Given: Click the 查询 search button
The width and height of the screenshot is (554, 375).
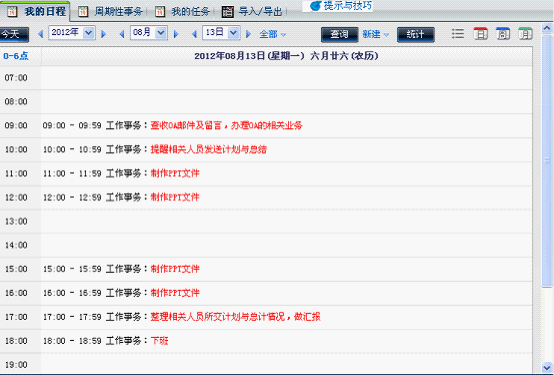Looking at the screenshot, I should tap(340, 35).
